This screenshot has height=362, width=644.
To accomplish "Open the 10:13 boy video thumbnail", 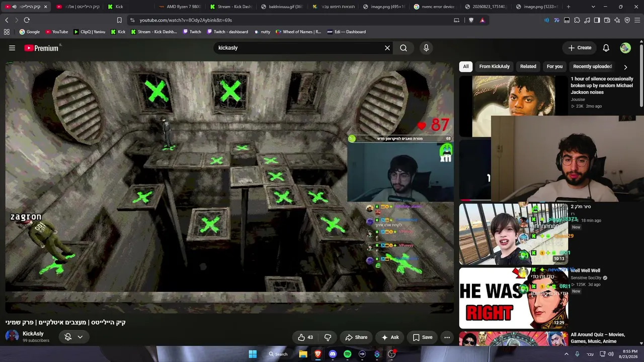I will (x=513, y=234).
